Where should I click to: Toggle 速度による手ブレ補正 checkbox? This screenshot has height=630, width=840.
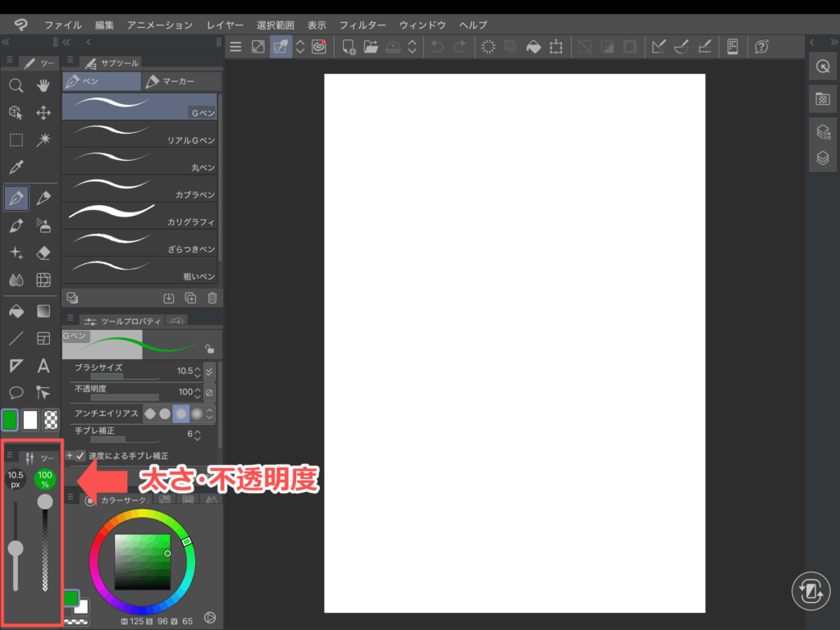point(80,455)
